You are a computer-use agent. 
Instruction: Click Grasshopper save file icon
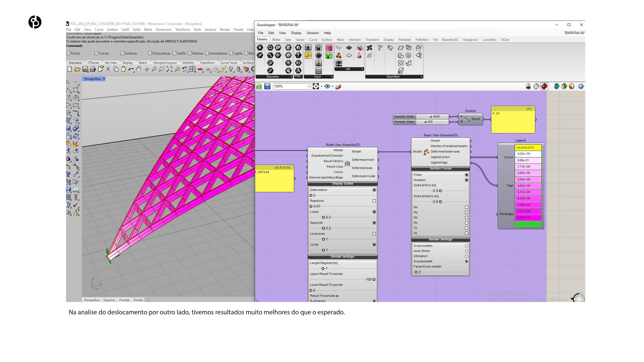(x=267, y=86)
